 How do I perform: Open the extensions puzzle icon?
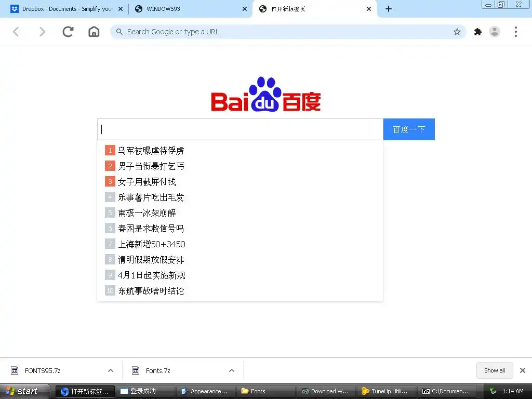coord(478,32)
